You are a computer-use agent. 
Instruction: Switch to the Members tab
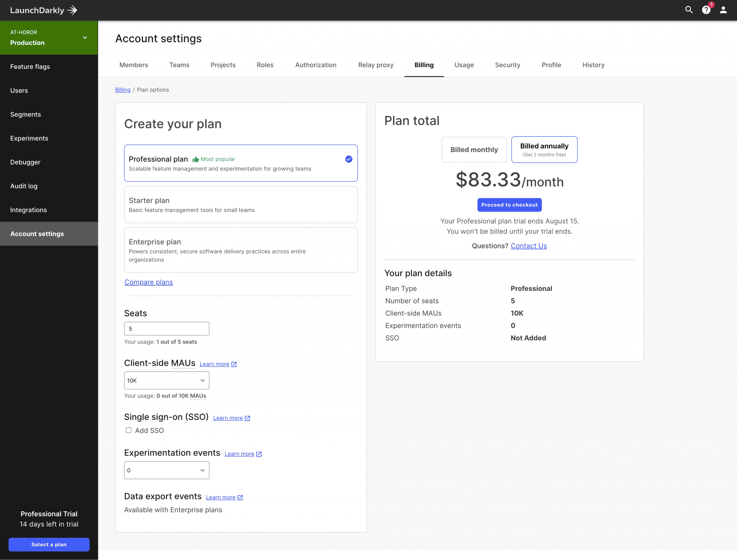click(134, 65)
